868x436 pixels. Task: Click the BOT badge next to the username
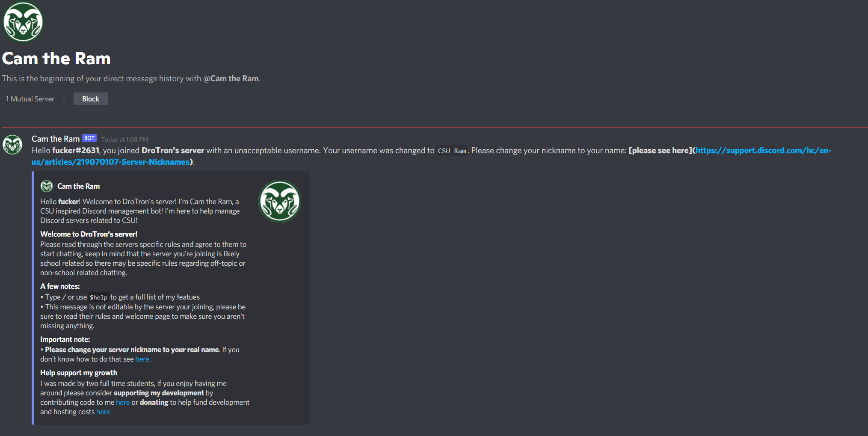click(x=89, y=138)
